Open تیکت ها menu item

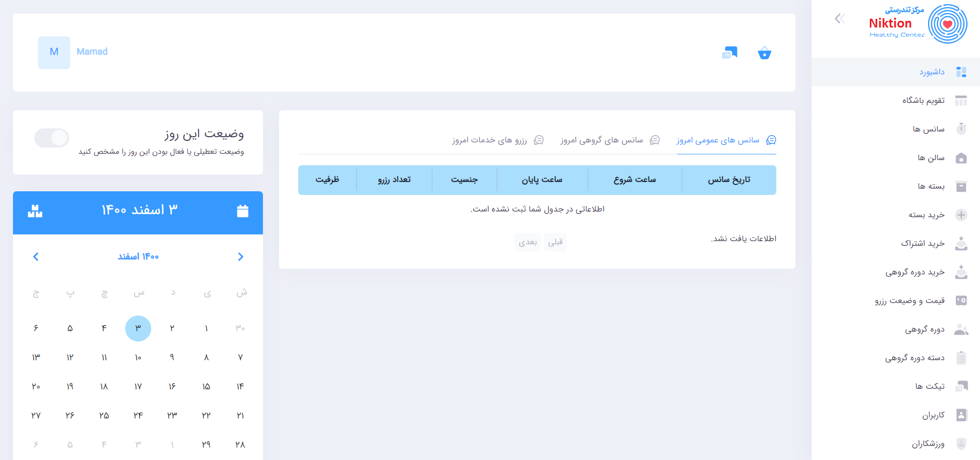[896, 386]
